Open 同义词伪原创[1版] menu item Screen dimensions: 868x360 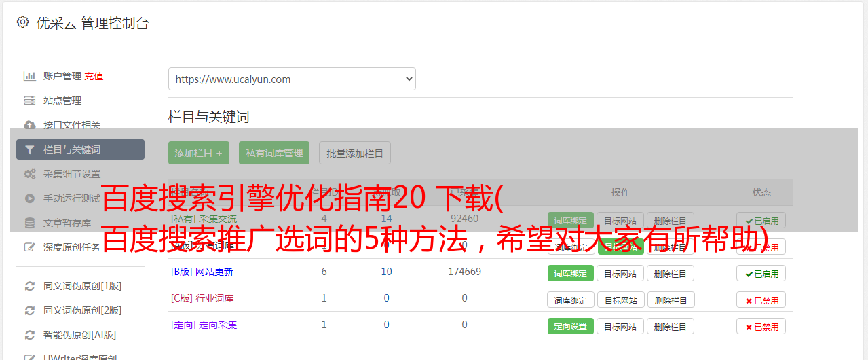click(83, 286)
